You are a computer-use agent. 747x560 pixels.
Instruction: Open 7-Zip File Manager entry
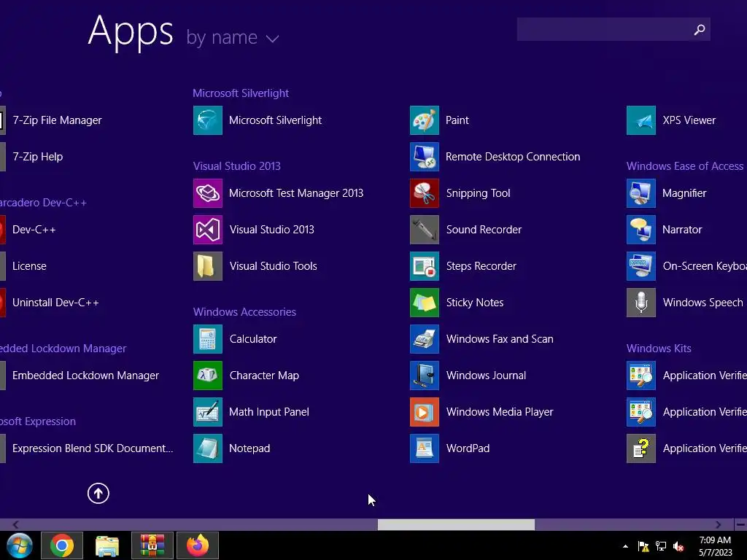coord(53,120)
